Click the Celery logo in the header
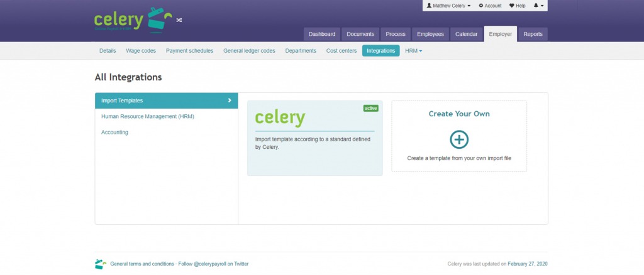Image resolution: width=644 pixels, height=275 pixels. [133, 19]
